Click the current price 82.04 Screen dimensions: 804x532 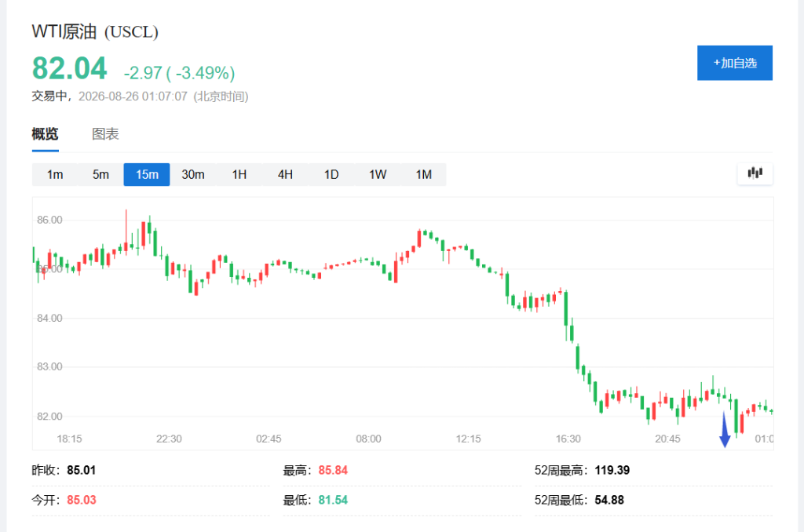point(69,68)
